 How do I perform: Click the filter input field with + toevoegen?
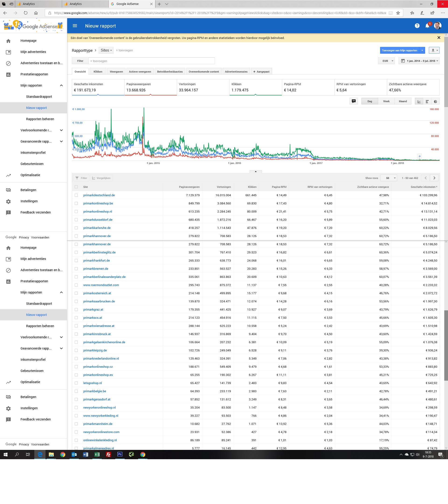[152, 61]
